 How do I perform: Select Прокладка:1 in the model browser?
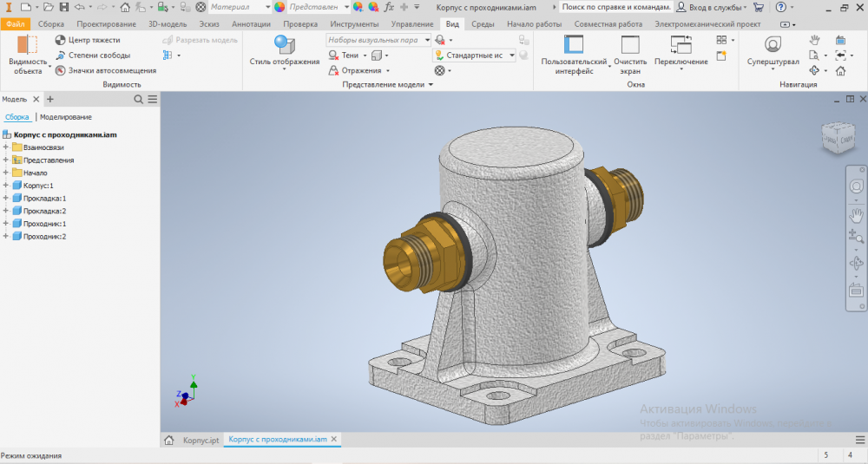tap(44, 198)
